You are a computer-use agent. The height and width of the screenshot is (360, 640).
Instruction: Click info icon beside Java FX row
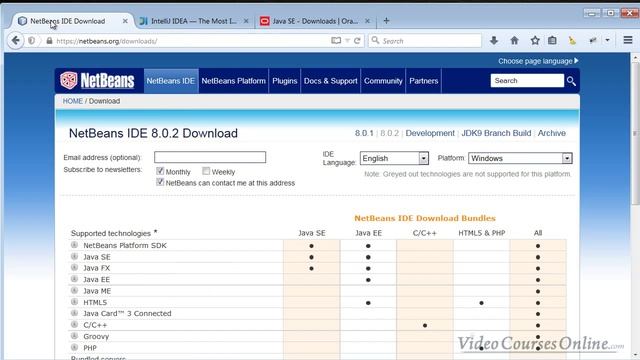tap(74, 267)
